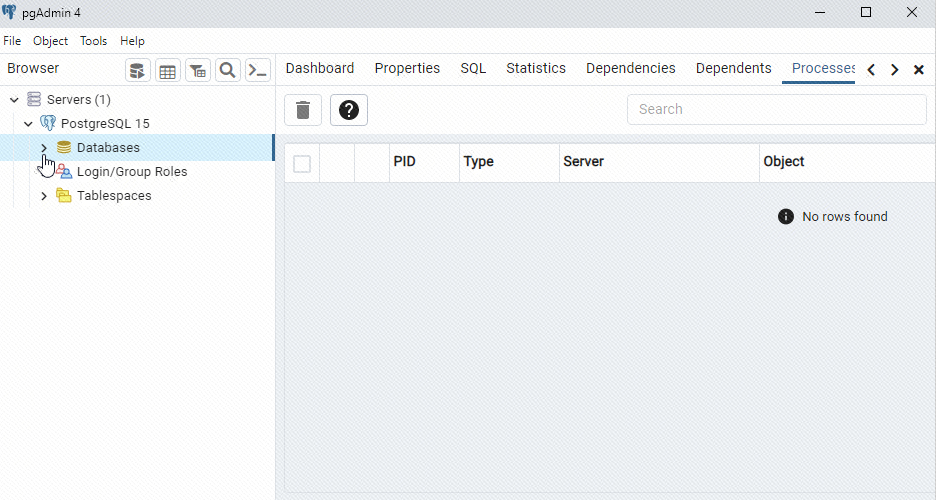This screenshot has height=500, width=936.
Task: Sort by the Type column header
Action: click(509, 162)
